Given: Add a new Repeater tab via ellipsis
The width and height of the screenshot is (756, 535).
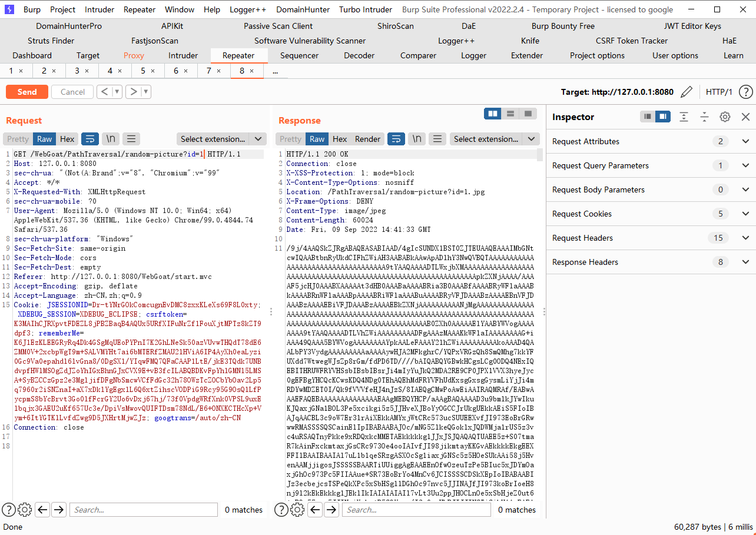Looking at the screenshot, I should pyautogui.click(x=275, y=71).
